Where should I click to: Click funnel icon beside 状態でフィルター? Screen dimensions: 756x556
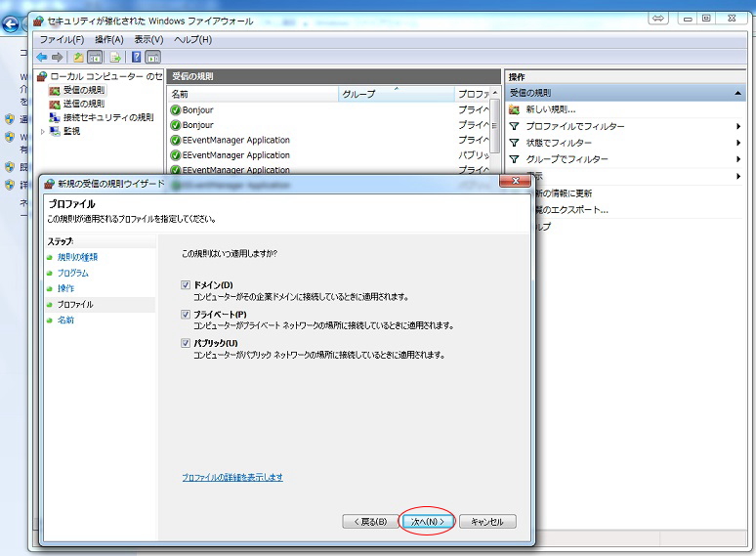514,143
